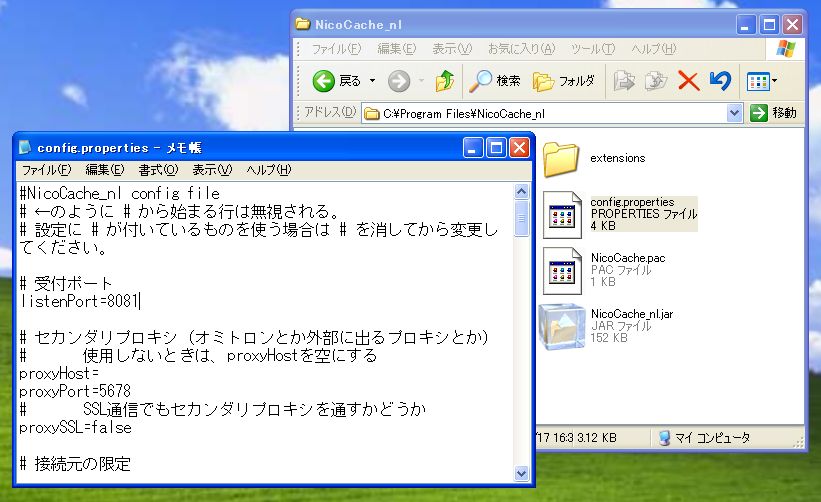Click the NicoCache_nl.jar file name
The image size is (821, 502).
[632, 314]
